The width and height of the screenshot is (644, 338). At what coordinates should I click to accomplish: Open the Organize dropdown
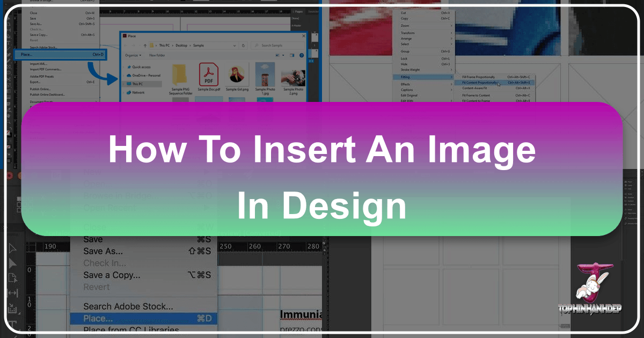pyautogui.click(x=133, y=55)
